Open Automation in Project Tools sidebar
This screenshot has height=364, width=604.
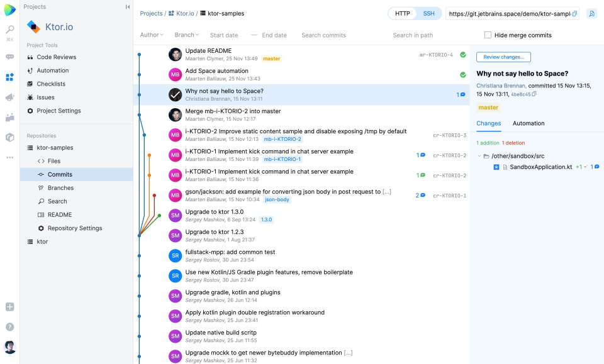tap(53, 70)
